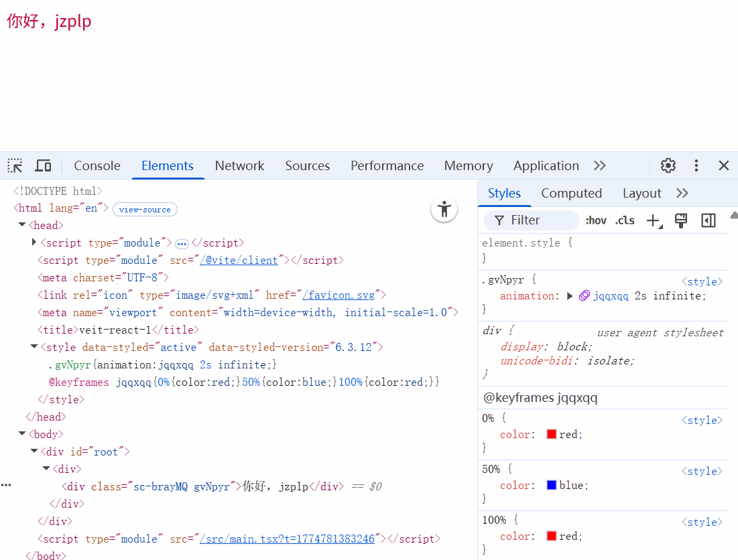The width and height of the screenshot is (738, 560).
Task: Show more DevTools panel tabs
Action: [x=600, y=165]
